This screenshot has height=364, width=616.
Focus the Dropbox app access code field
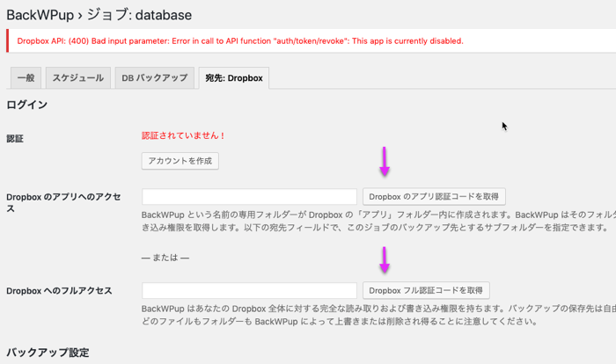click(x=249, y=197)
